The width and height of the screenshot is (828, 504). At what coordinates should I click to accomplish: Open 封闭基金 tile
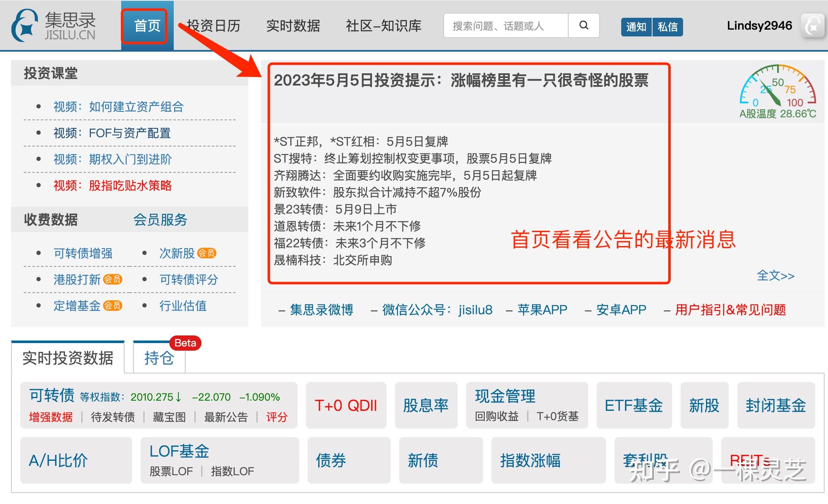click(x=776, y=405)
